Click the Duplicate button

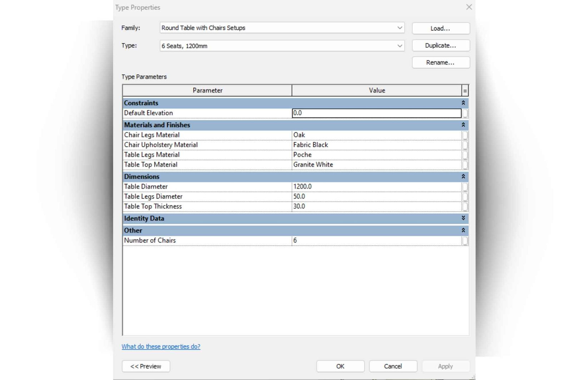coord(440,45)
